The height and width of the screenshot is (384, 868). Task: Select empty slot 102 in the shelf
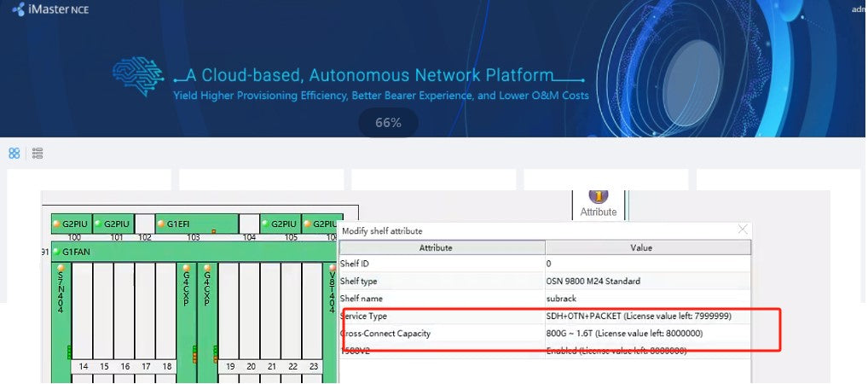point(145,224)
